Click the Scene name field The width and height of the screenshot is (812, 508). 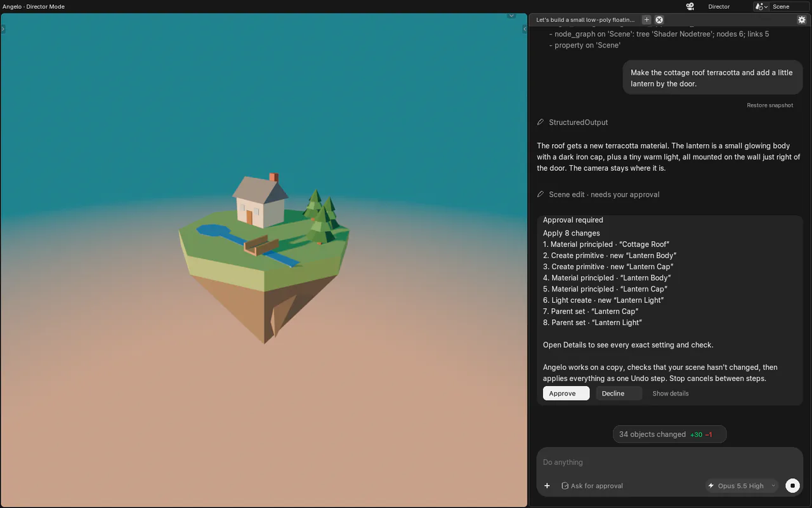pos(790,6)
